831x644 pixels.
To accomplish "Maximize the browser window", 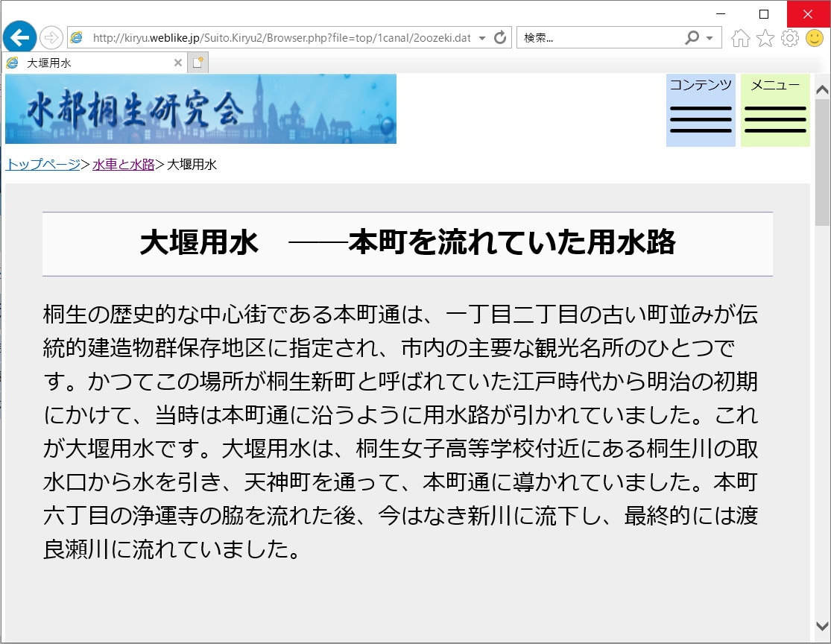I will pos(764,13).
